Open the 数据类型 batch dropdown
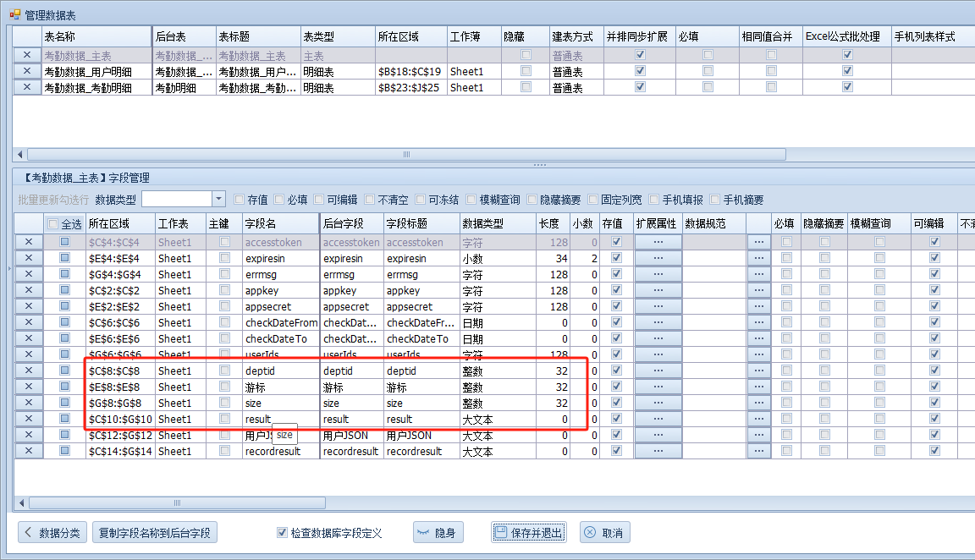This screenshot has width=975, height=560. [x=218, y=199]
